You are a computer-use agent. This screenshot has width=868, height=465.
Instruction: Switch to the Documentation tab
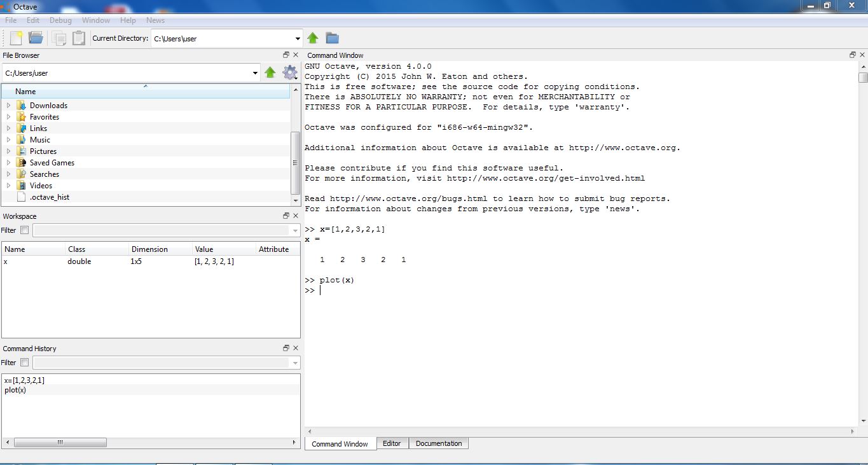pos(439,443)
